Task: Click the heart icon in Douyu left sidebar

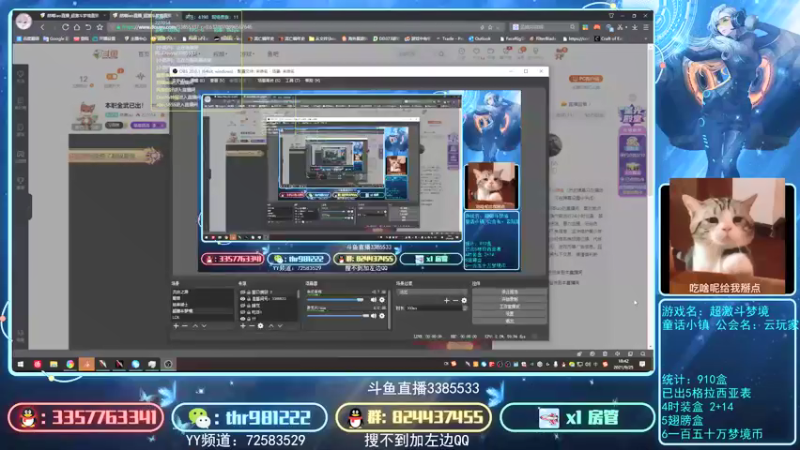Action: point(21,75)
